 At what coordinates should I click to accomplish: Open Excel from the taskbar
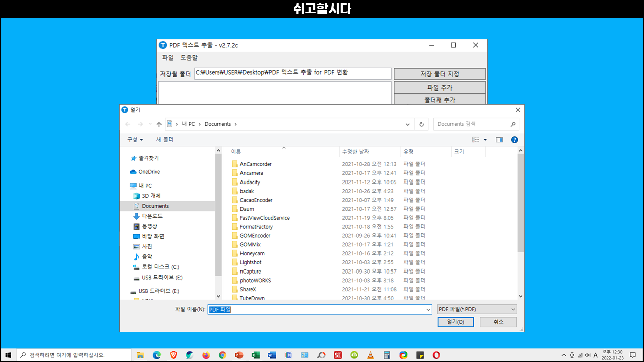[255, 355]
